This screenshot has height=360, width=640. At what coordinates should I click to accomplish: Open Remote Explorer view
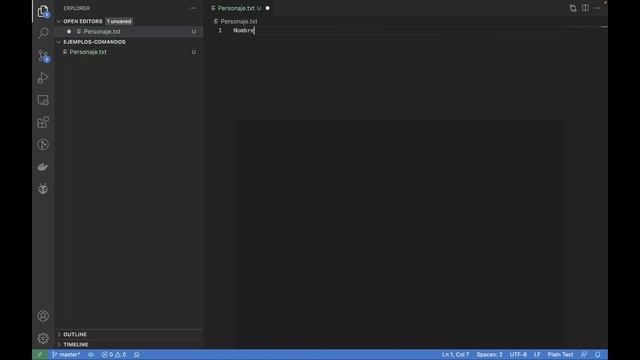(x=43, y=100)
